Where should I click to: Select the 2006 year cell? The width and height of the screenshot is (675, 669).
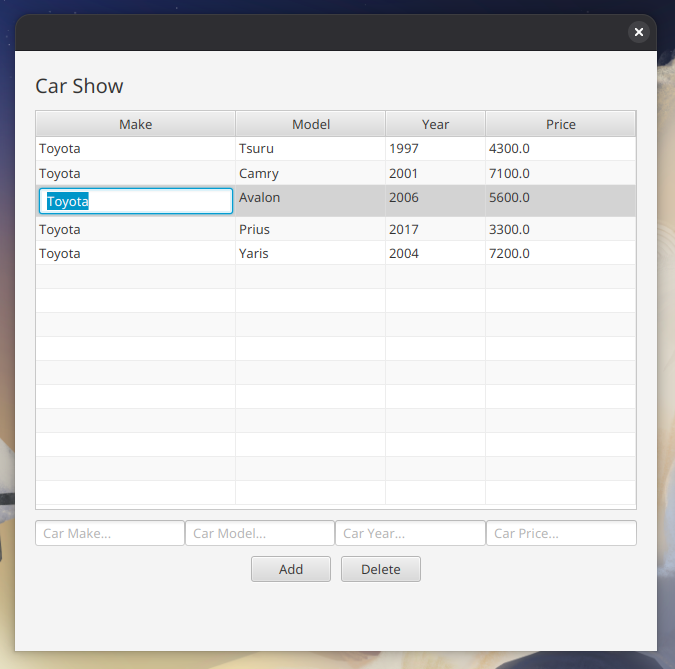pyautogui.click(x=435, y=201)
